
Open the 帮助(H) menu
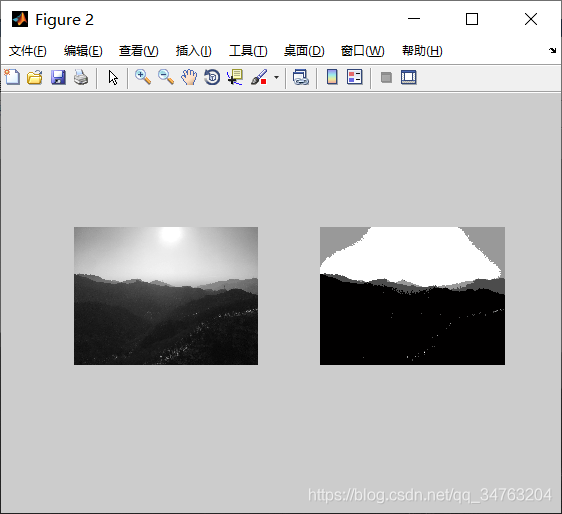pos(422,51)
